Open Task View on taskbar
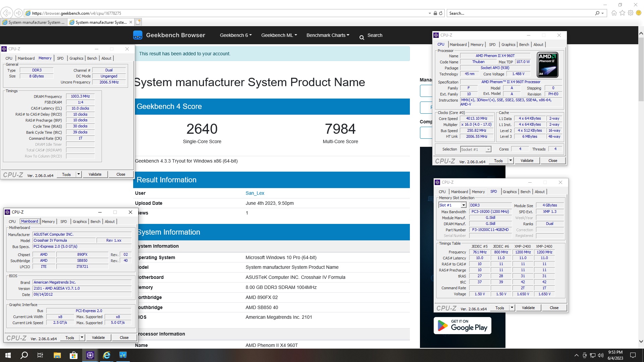 [x=40, y=355]
